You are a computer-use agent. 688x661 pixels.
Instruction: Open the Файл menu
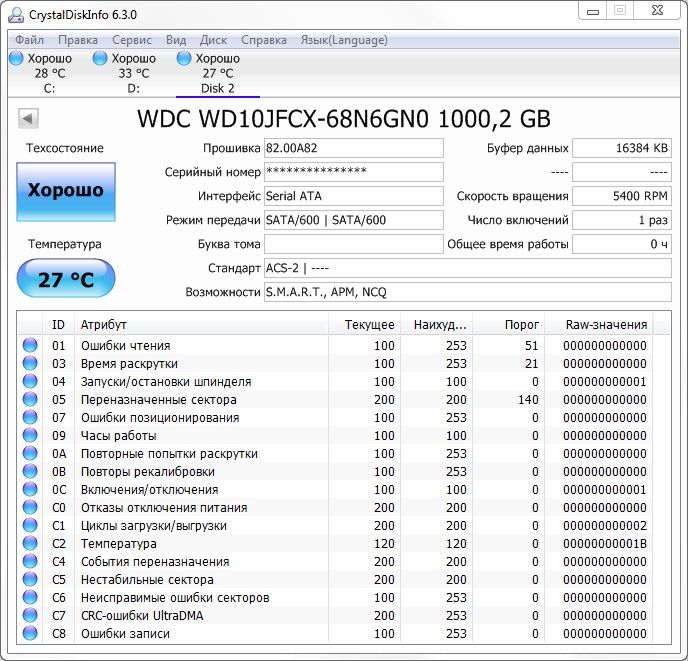(29, 40)
